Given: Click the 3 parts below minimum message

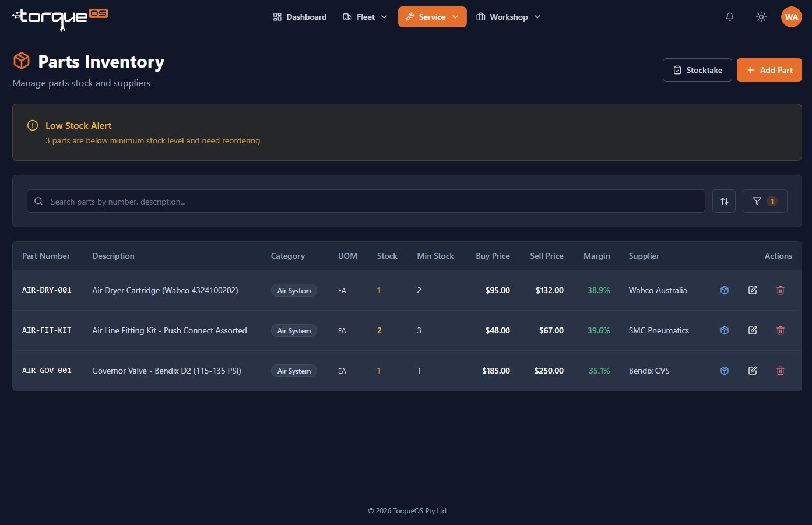Looking at the screenshot, I should 153,140.
